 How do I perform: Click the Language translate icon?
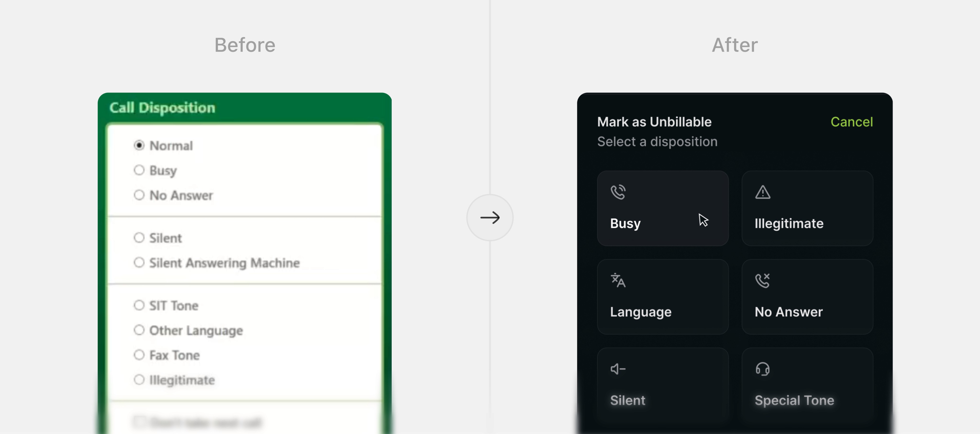tap(618, 281)
